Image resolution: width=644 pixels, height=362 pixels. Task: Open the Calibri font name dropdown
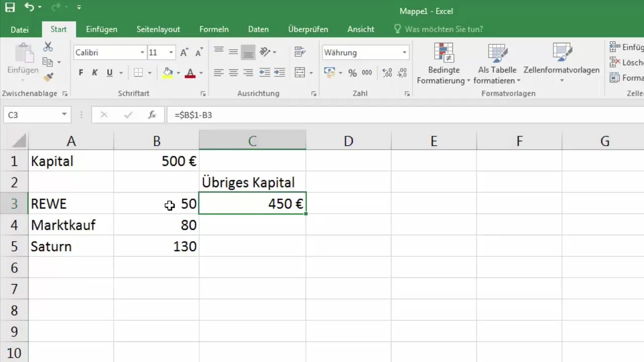[142, 52]
